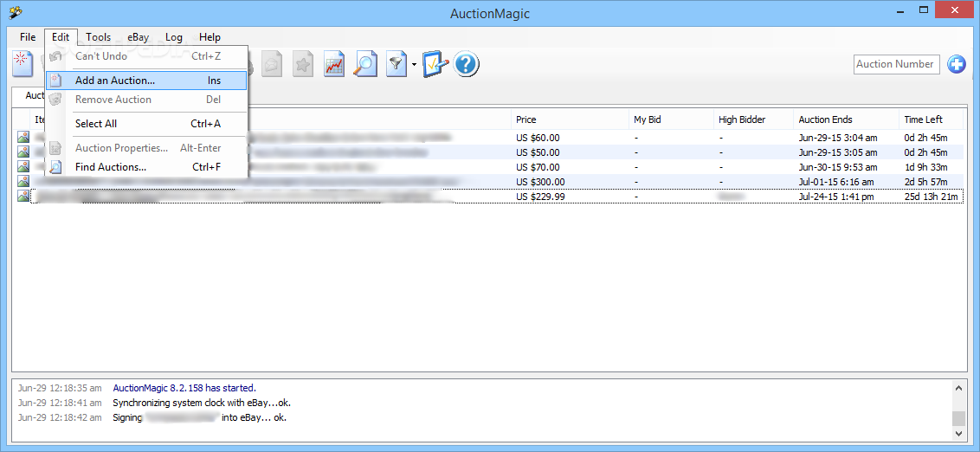This screenshot has height=452, width=980.
Task: Click the Jun-29-15 3:04 am end date
Action: [837, 138]
